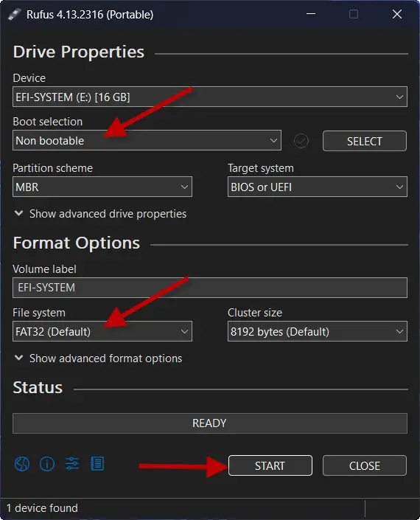Click the Rufus USB drive title icon
The height and width of the screenshot is (520, 420).
coord(14,14)
